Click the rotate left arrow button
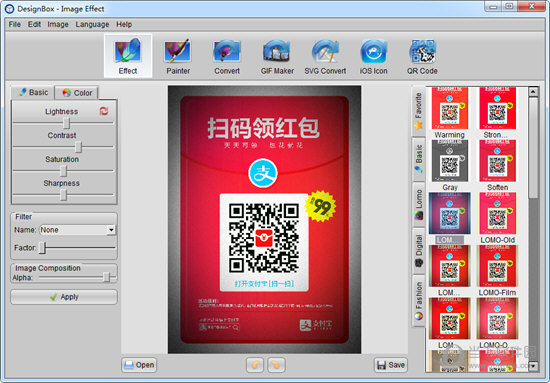Image resolution: width=550 pixels, height=383 pixels. tap(255, 365)
